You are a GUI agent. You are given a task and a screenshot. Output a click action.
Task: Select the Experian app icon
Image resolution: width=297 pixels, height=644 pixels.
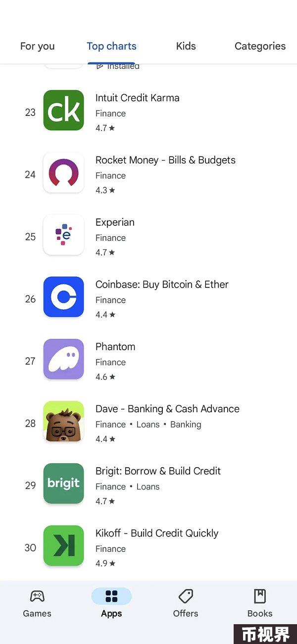pos(63,235)
